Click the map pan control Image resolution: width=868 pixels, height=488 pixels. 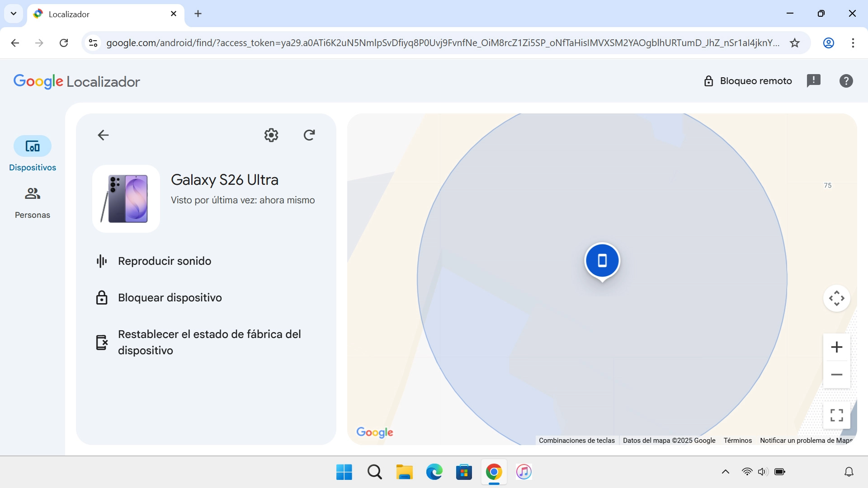(836, 298)
